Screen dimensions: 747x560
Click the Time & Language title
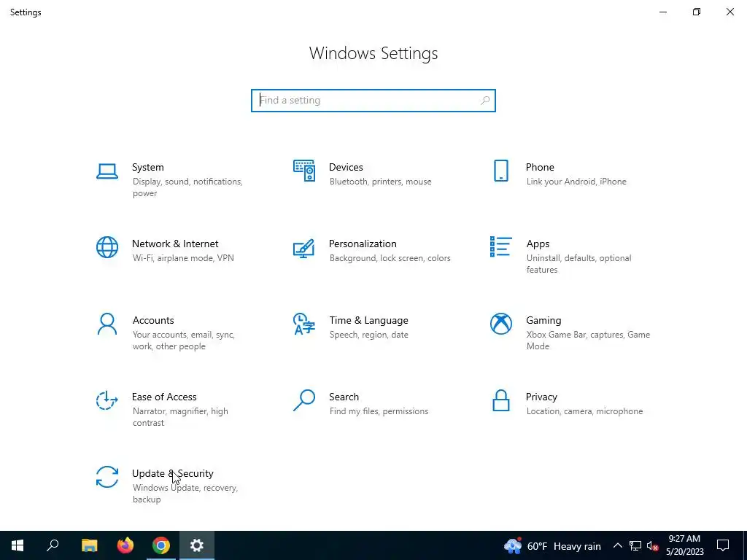(x=368, y=321)
